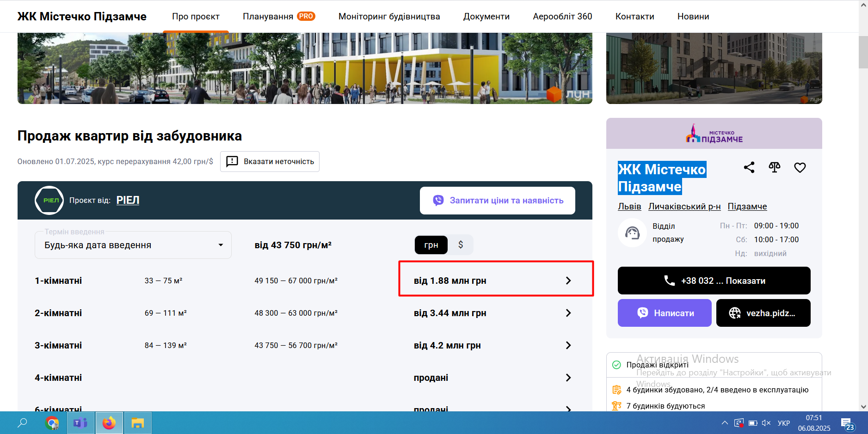The image size is (868, 434).
Task: Click від 1.88 млн грн price
Action: [x=450, y=281]
